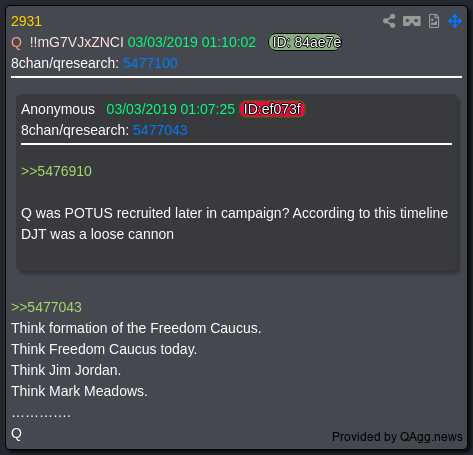Open 8chan post link 5477100
473x455 pixels.
pos(150,63)
